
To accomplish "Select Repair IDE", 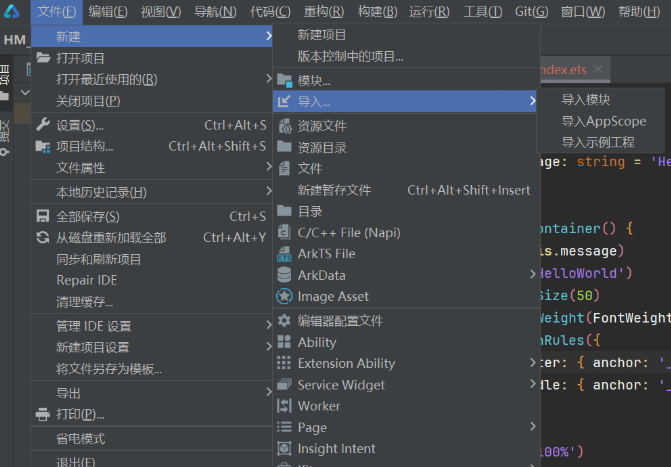I will tap(151, 280).
